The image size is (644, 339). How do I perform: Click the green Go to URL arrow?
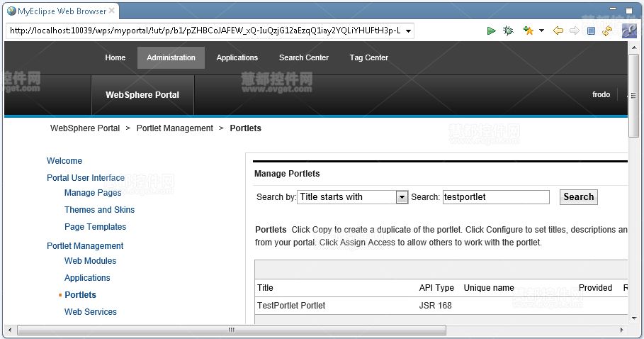pyautogui.click(x=491, y=30)
